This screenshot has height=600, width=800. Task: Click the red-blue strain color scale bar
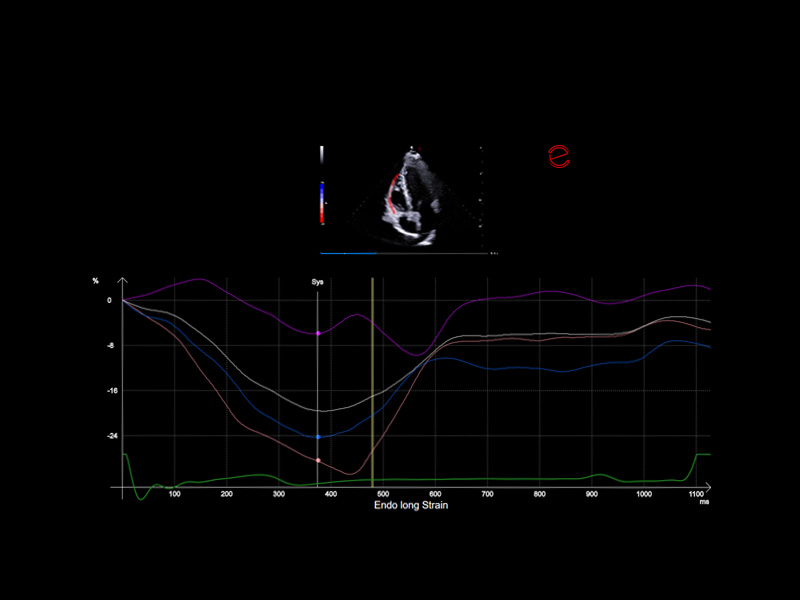(x=321, y=202)
